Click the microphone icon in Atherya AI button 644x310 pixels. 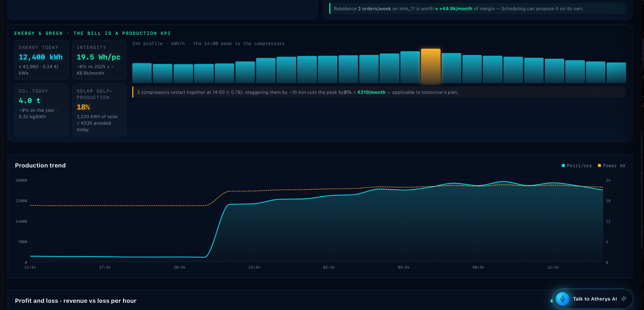pos(563,299)
